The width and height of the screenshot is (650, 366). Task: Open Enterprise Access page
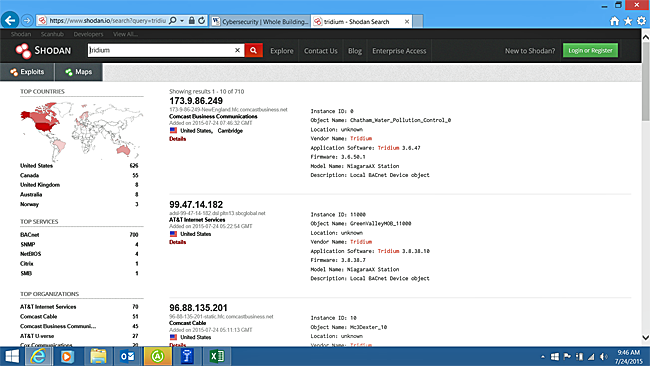click(399, 51)
